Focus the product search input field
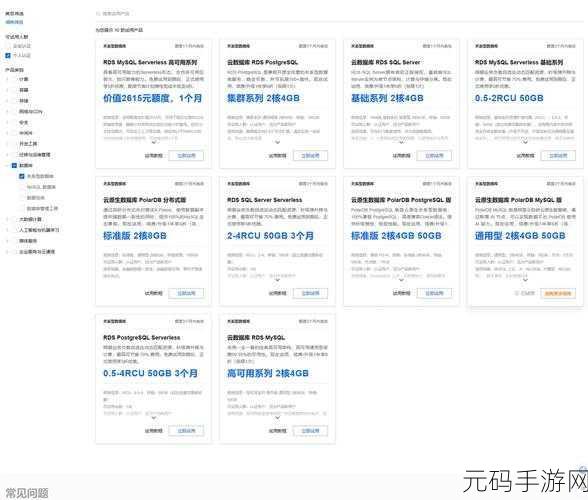Image resolution: width=588 pixels, height=500 pixels. click(338, 14)
